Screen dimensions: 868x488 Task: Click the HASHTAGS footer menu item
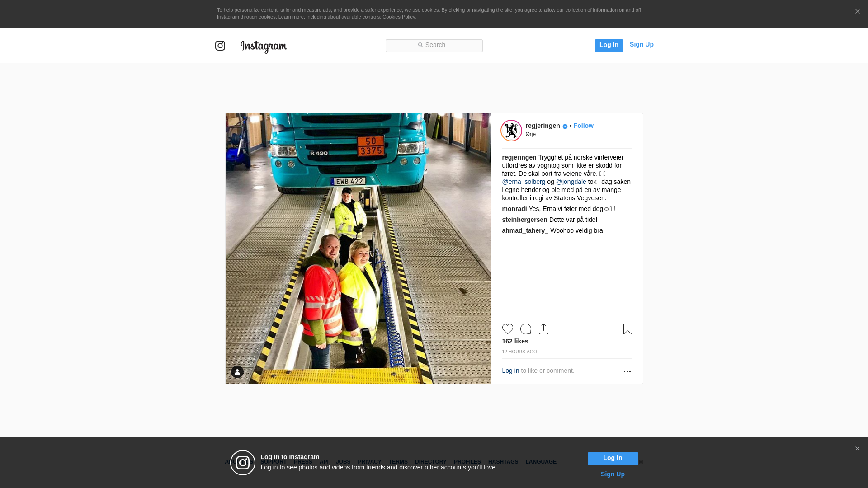tap(503, 462)
